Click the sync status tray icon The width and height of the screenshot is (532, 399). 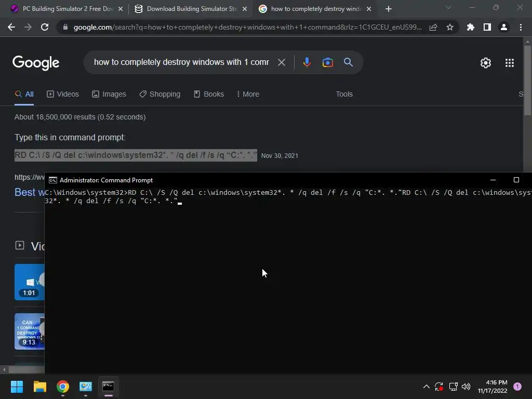[439, 387]
